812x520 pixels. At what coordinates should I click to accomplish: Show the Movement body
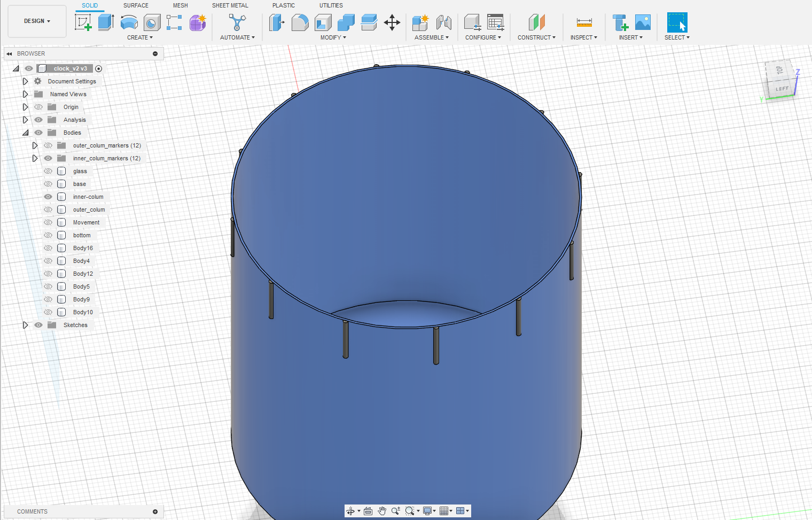coord(48,222)
